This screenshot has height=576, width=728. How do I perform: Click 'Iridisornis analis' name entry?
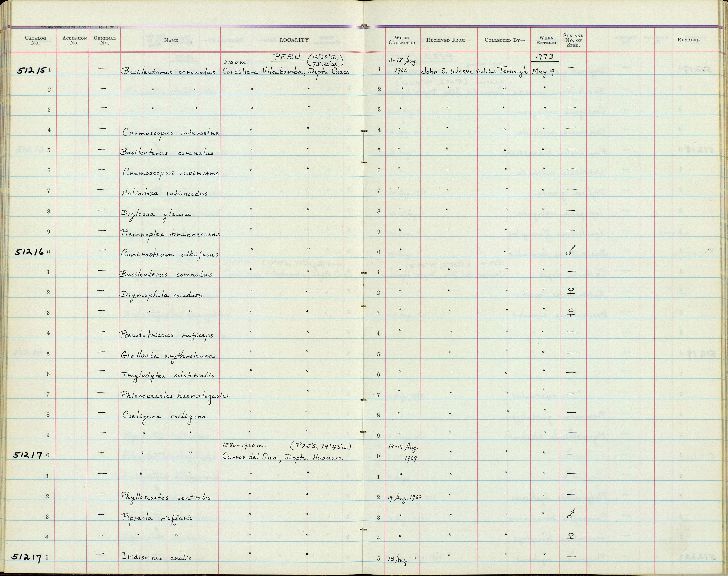point(156,558)
